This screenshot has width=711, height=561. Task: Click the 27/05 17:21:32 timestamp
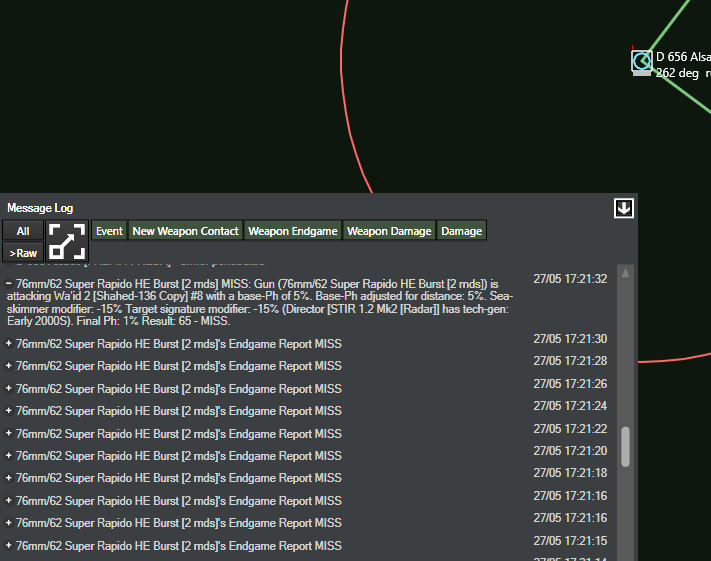(570, 278)
